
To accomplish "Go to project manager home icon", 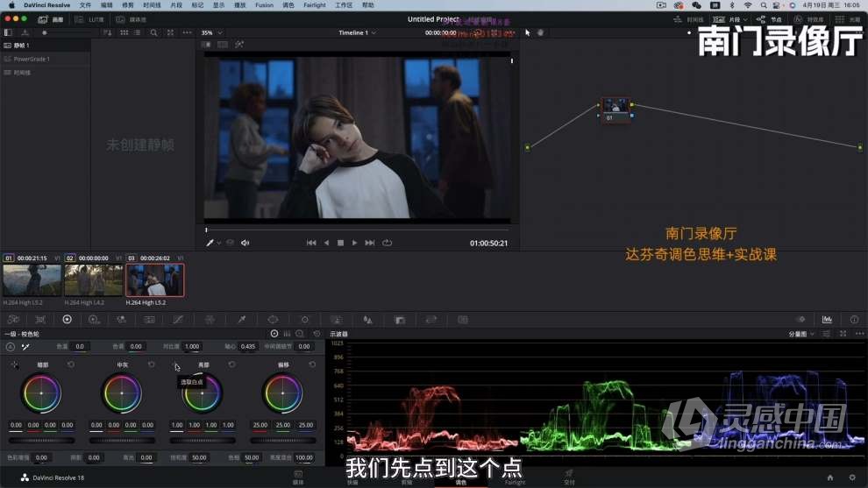I will click(829, 477).
